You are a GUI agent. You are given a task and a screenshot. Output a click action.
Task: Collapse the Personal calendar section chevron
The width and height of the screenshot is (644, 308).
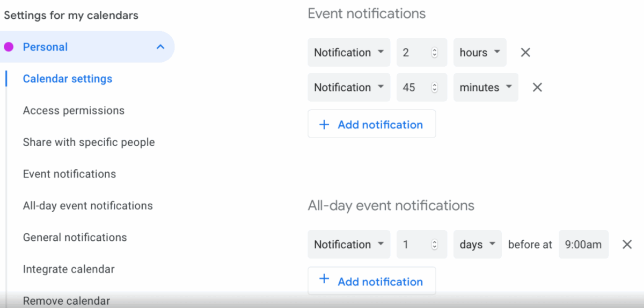160,47
